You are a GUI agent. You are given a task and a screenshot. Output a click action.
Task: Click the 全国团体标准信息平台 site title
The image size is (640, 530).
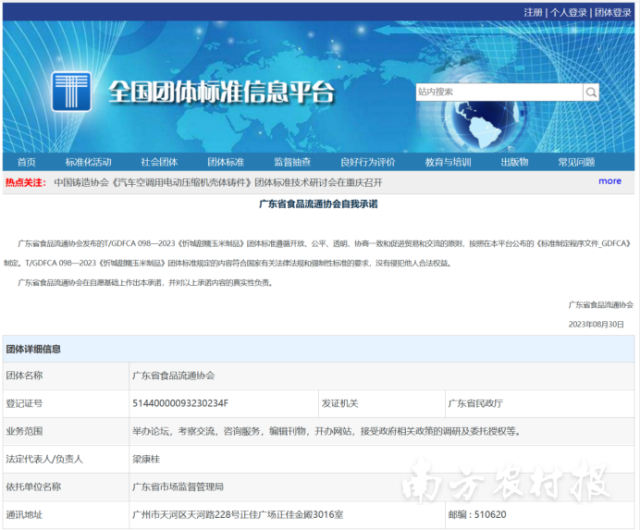click(221, 92)
